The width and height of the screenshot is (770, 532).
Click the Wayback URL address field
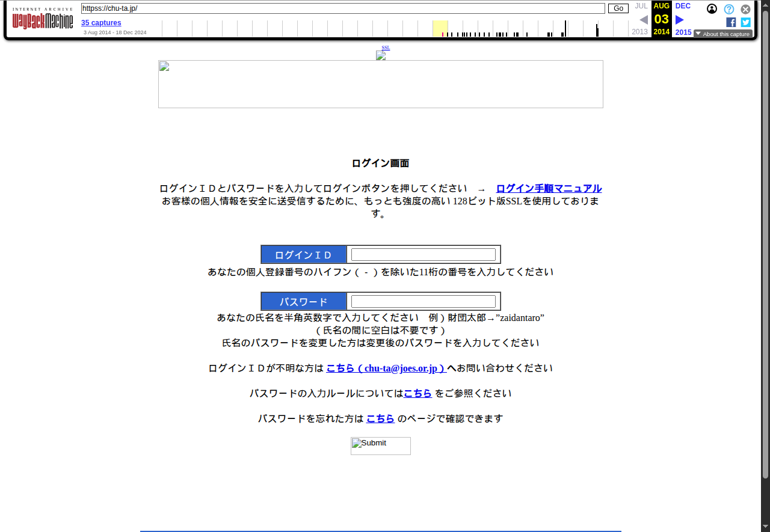[x=343, y=8]
